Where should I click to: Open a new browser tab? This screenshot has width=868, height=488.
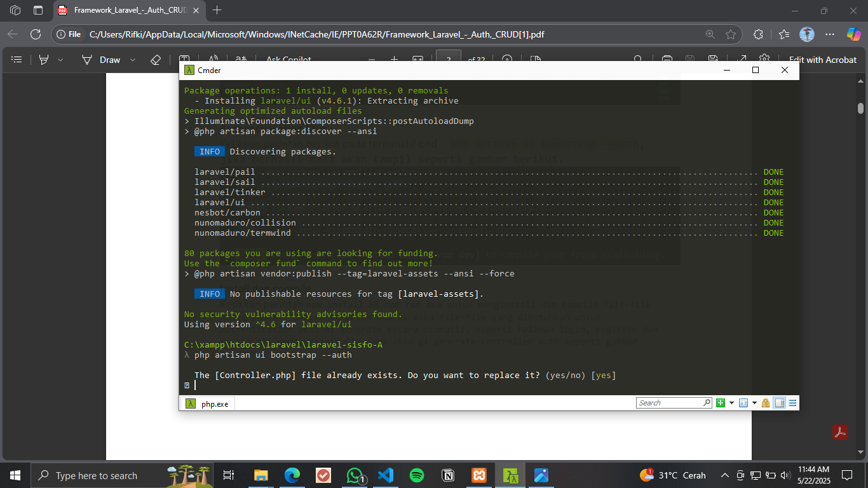[x=217, y=10]
